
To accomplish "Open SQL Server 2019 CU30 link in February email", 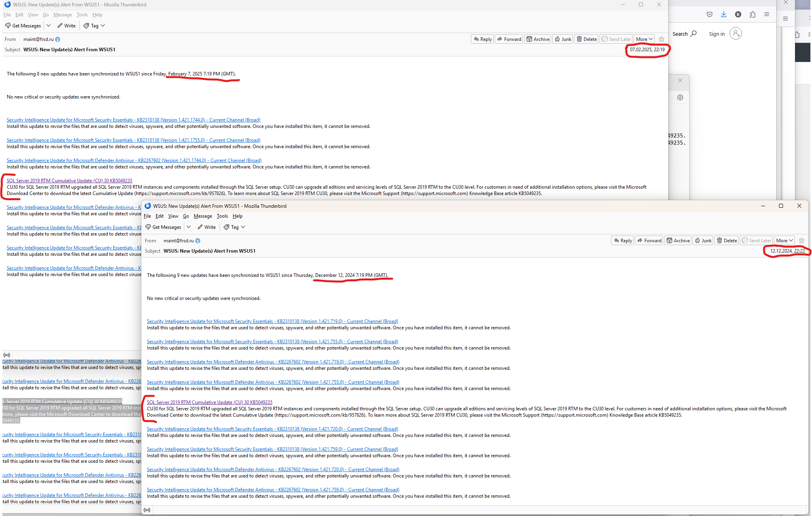I will [x=69, y=181].
